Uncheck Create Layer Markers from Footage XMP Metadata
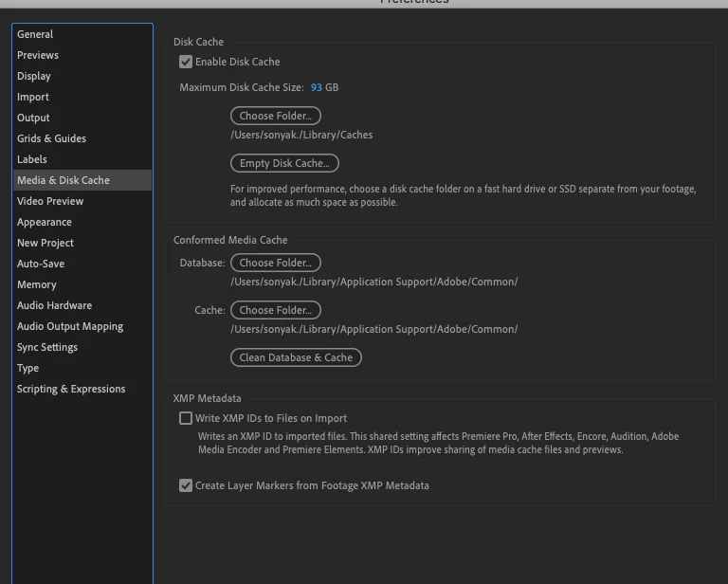728x584 pixels. tap(186, 485)
